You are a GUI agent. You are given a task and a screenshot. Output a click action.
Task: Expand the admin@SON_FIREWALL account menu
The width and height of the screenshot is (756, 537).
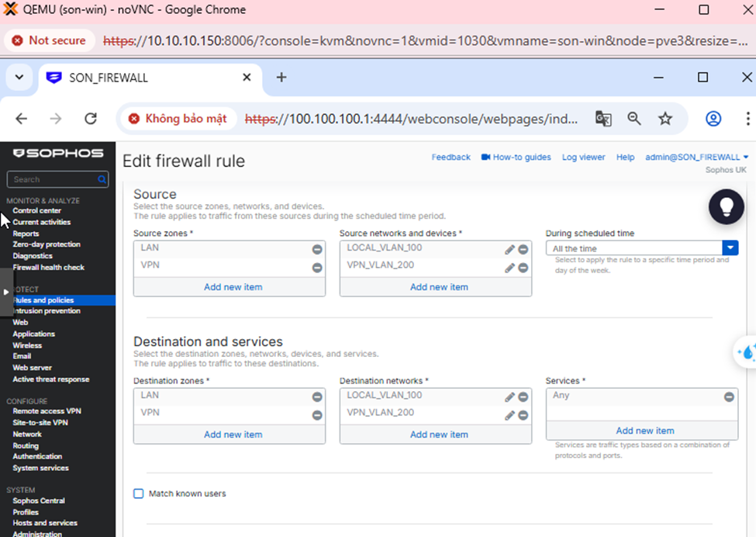(x=696, y=158)
